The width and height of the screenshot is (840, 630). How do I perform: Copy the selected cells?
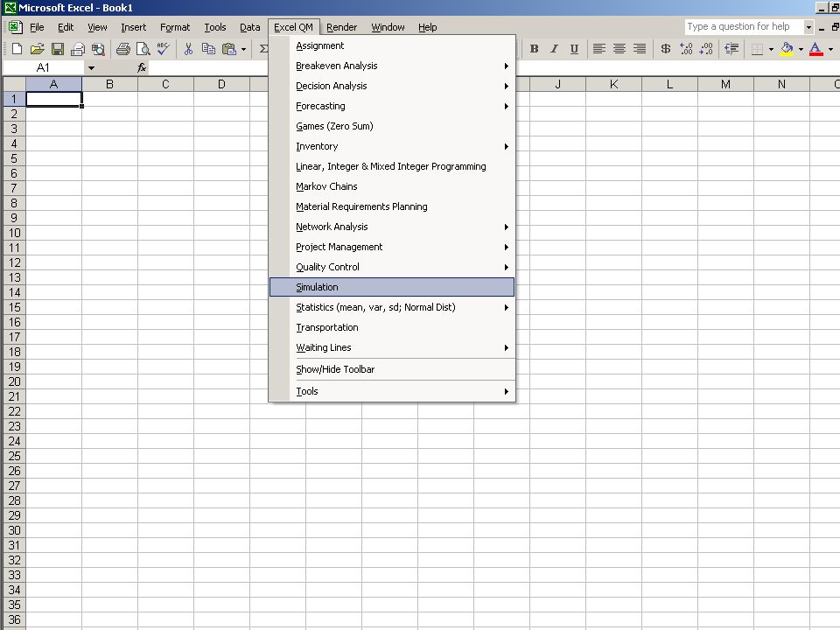[x=208, y=49]
